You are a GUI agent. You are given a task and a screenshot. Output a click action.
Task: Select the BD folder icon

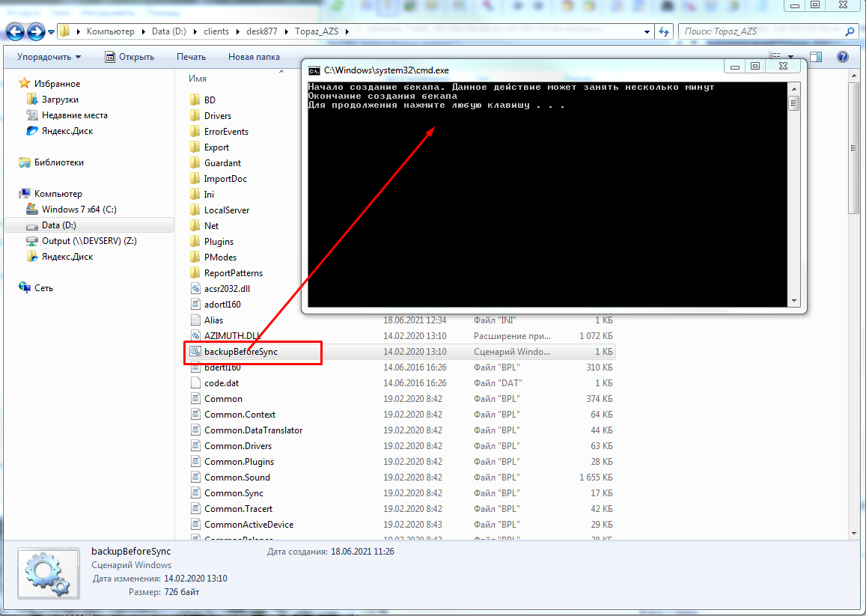click(x=195, y=100)
